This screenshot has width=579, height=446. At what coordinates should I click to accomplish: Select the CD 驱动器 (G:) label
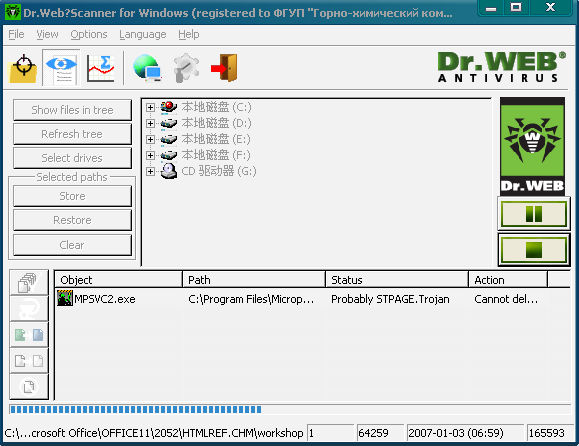pos(219,171)
